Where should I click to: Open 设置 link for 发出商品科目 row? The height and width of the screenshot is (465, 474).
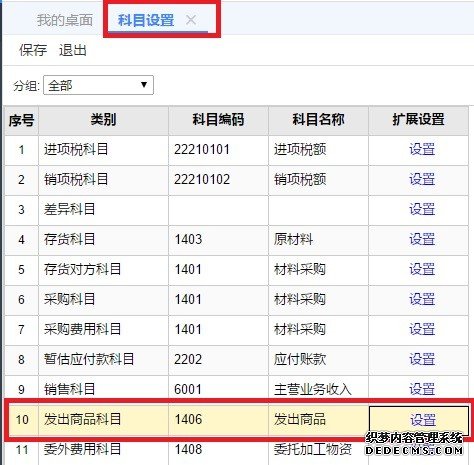[423, 420]
